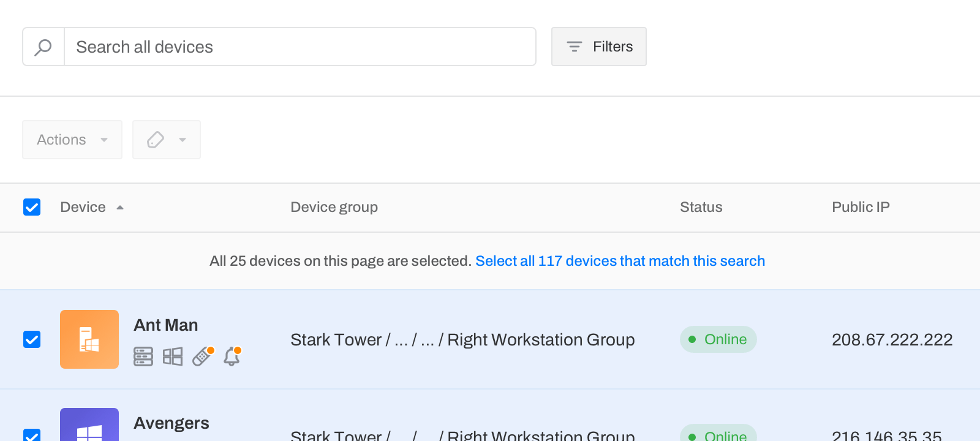Uncheck the select-all devices header checkbox
This screenshot has height=441, width=980.
(32, 207)
